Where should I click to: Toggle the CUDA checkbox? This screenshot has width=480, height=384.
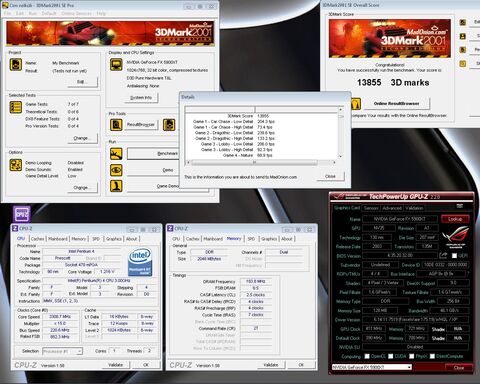click(x=391, y=356)
